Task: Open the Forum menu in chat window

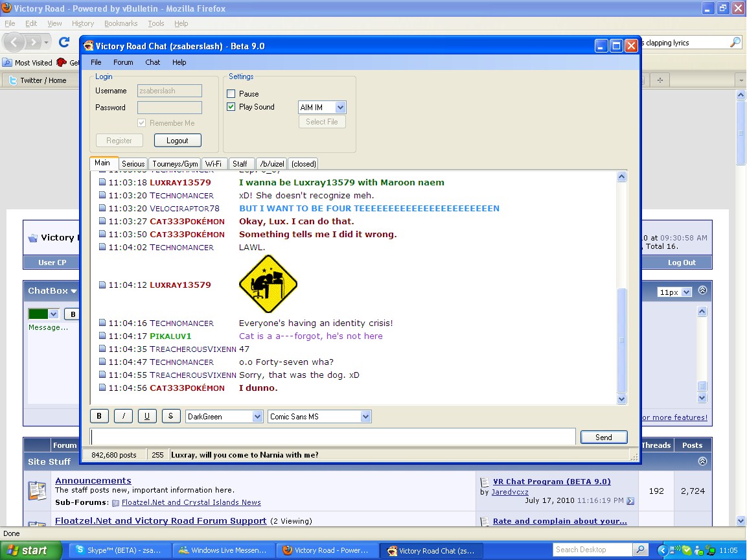Action: click(x=123, y=62)
